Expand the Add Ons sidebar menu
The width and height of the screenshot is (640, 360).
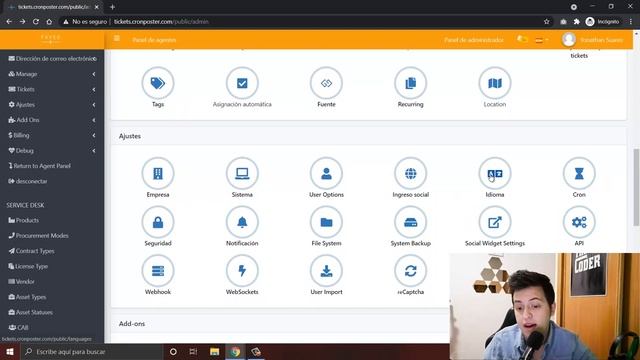click(52, 120)
